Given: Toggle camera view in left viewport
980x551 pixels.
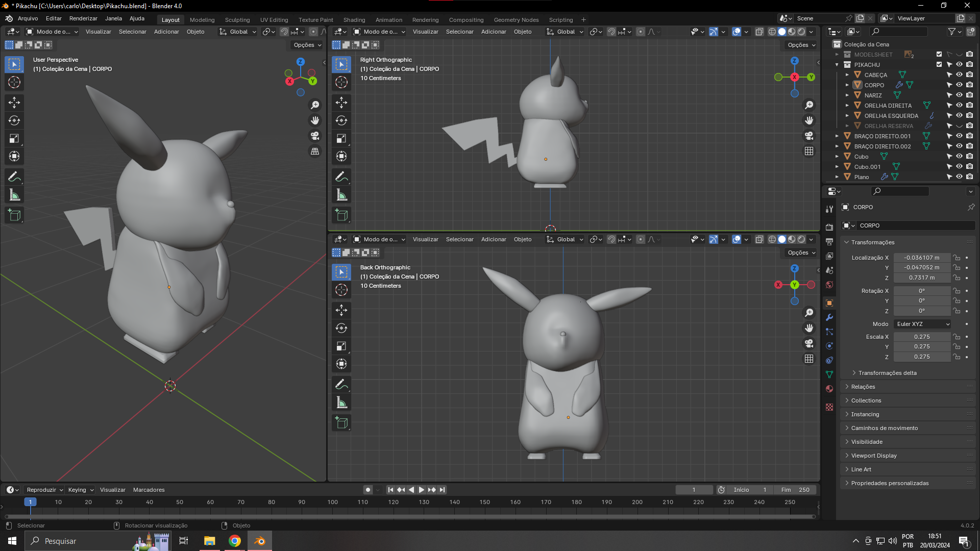Looking at the screenshot, I should pos(315,136).
